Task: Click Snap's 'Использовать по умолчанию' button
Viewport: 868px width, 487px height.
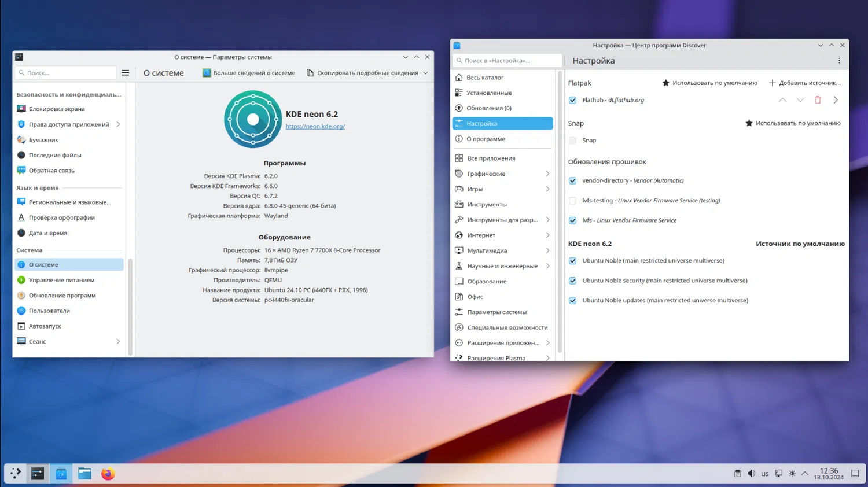Action: pyautogui.click(x=793, y=123)
